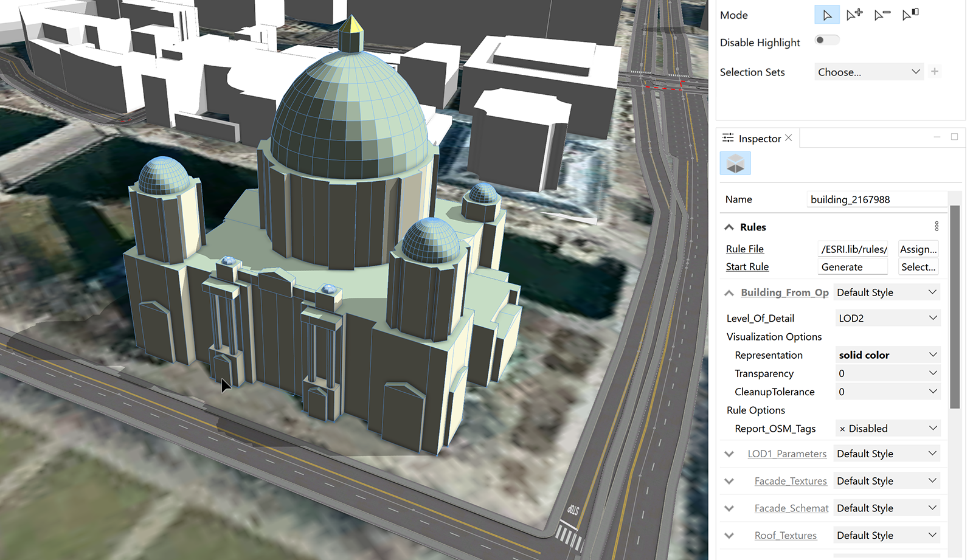Open the Rule File link
This screenshot has width=973, height=560.
[744, 249]
